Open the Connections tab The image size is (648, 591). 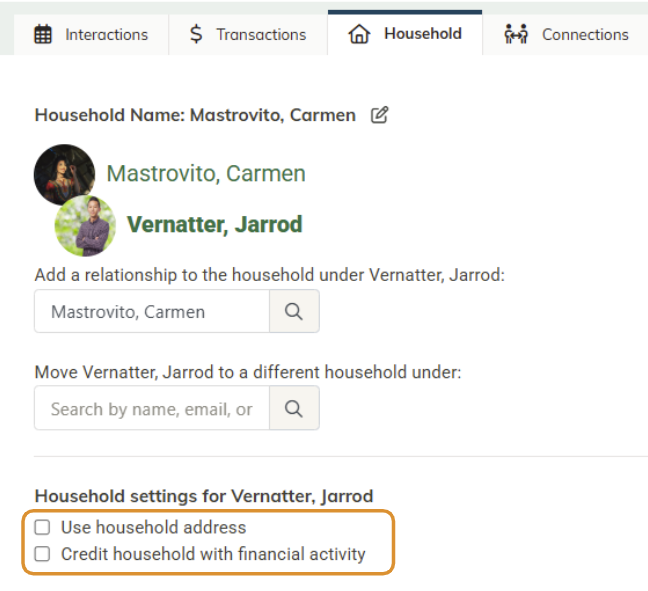pos(565,35)
